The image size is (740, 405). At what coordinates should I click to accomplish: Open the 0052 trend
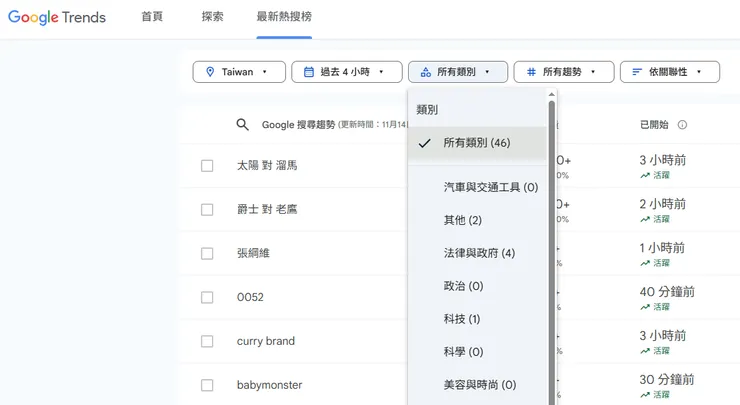click(250, 297)
